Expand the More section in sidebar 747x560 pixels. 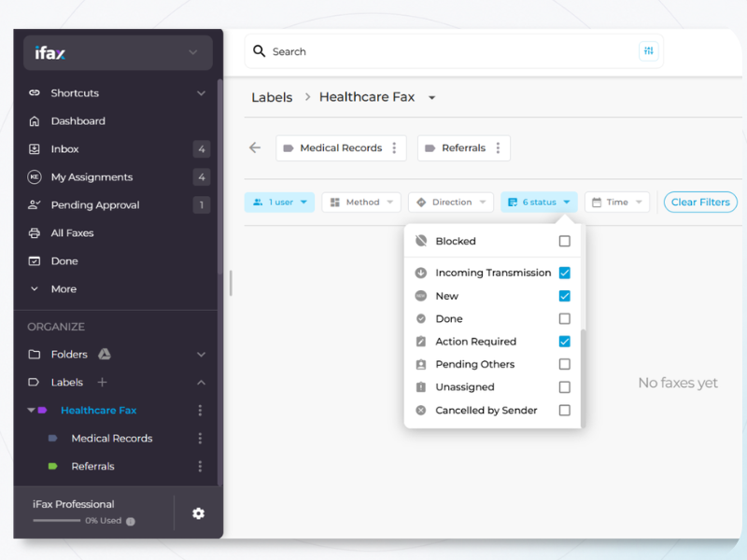coord(35,288)
